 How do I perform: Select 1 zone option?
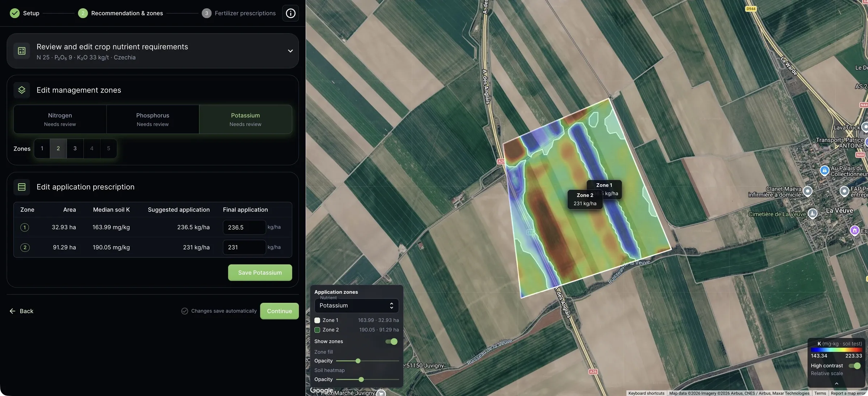click(42, 148)
